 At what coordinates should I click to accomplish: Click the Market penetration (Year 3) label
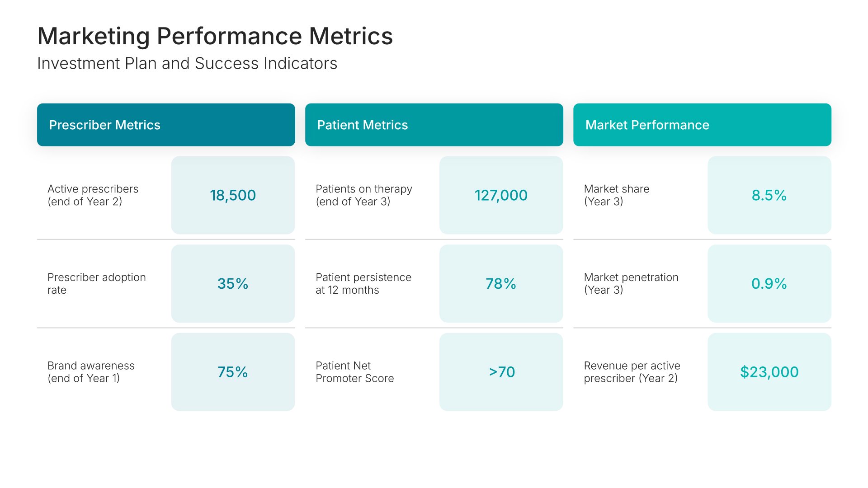[x=631, y=284]
